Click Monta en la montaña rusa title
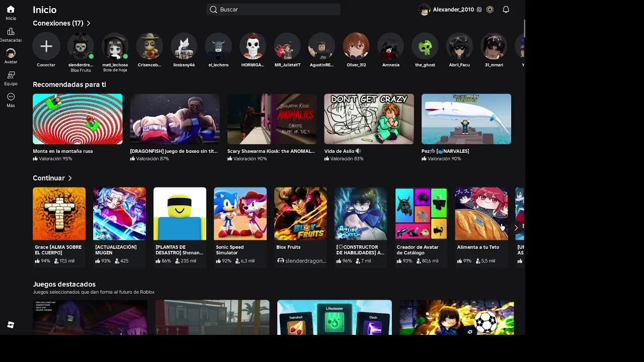Screen dimensions: 644x362 [63, 151]
